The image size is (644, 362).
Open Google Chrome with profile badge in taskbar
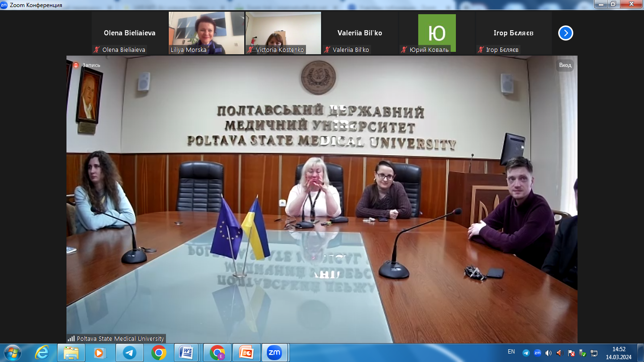point(217,353)
